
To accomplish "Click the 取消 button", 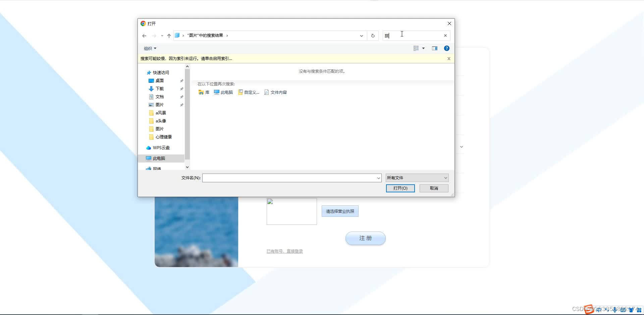I will click(434, 188).
